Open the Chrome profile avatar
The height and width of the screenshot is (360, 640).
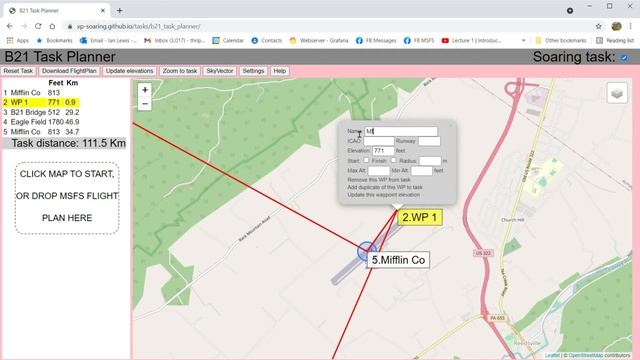click(x=616, y=26)
